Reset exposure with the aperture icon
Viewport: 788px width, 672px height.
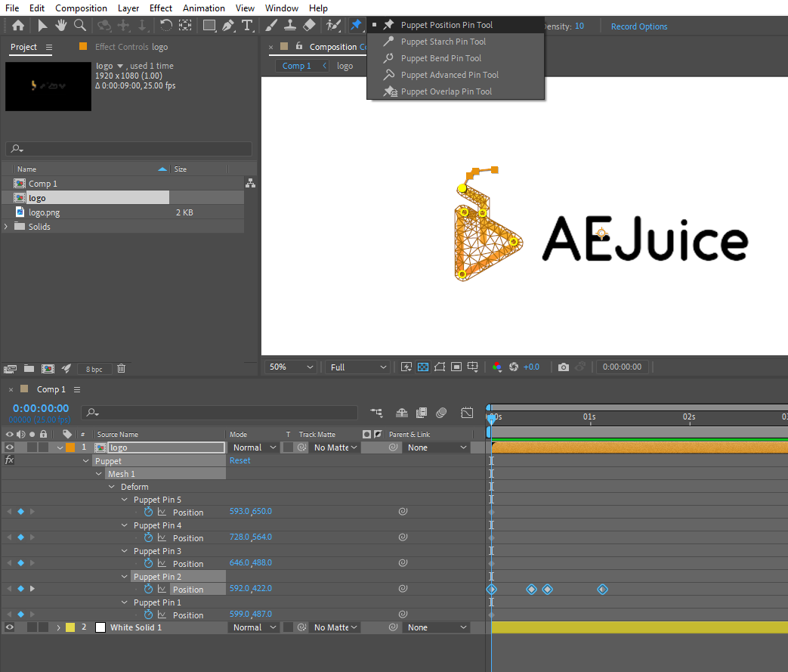coord(514,367)
